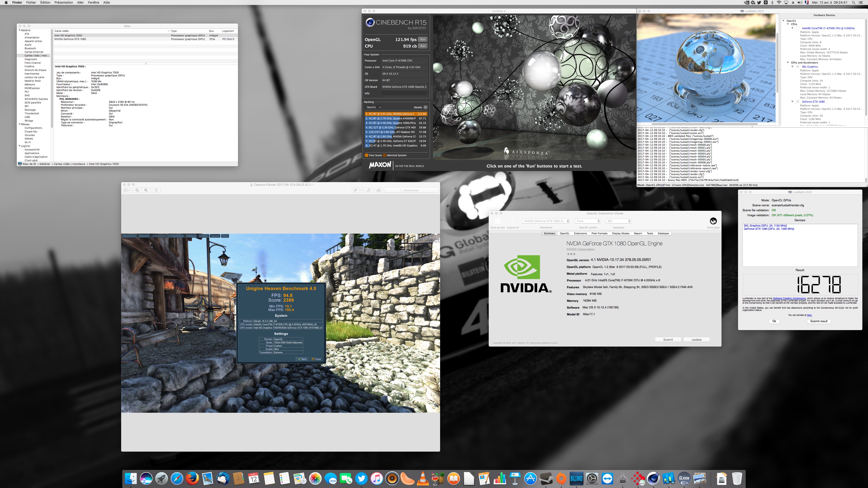Click Save as text icon in OpenGL Viewer
This screenshot has height=488, width=868.
tap(497, 221)
